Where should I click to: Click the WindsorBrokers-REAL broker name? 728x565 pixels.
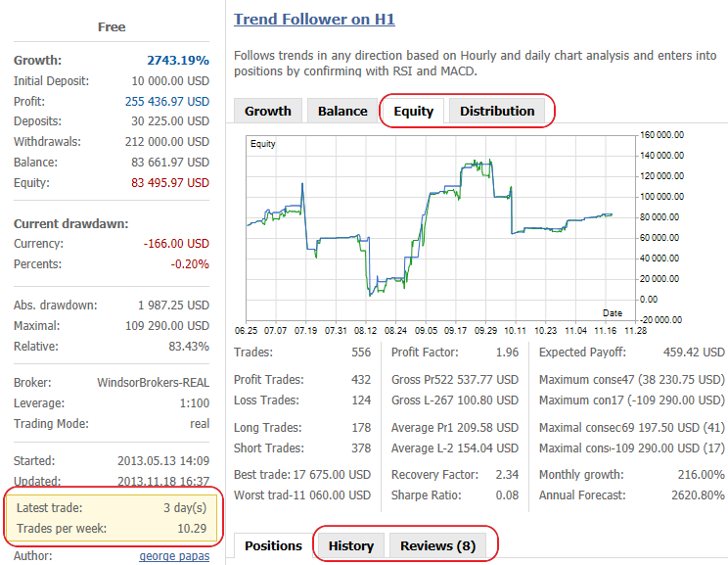click(153, 383)
